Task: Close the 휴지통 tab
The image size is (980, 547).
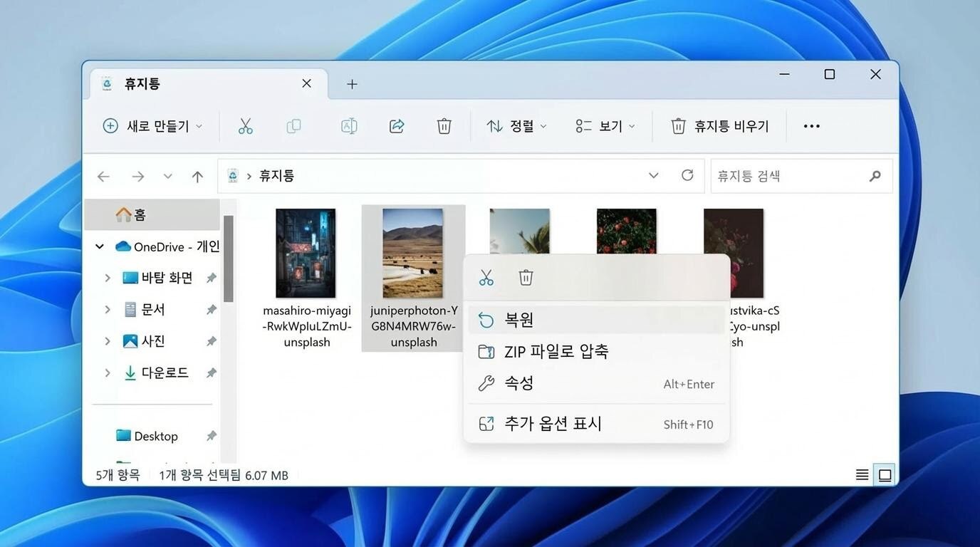Action: 306,84
